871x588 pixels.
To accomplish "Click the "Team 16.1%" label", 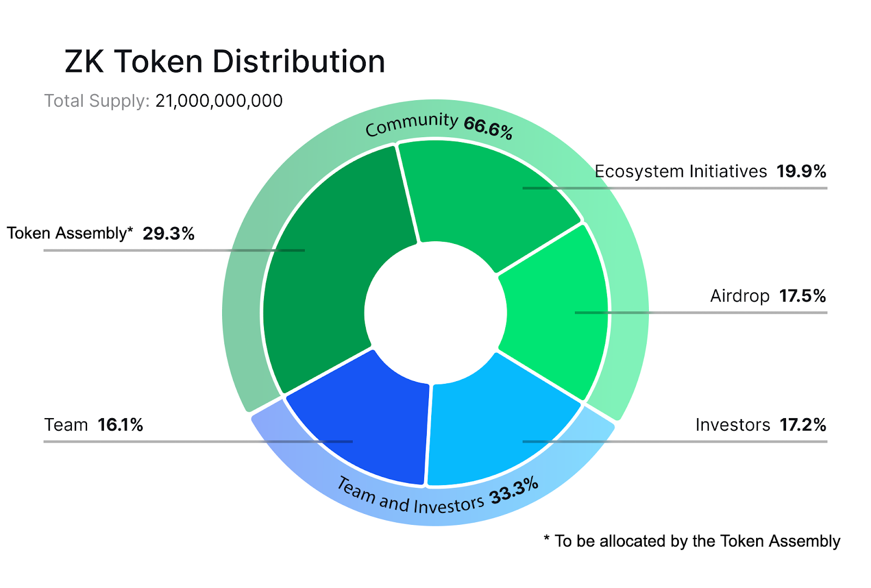I will pyautogui.click(x=94, y=425).
